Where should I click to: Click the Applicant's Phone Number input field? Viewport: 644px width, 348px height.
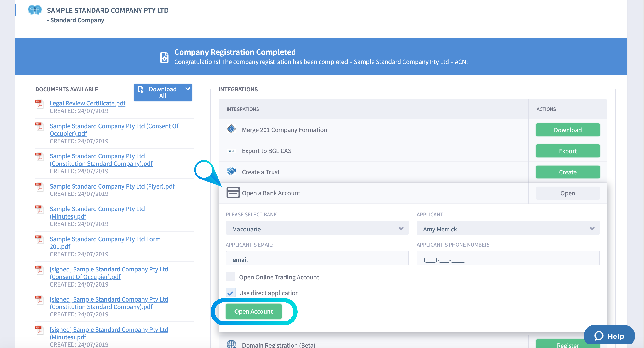click(x=508, y=258)
